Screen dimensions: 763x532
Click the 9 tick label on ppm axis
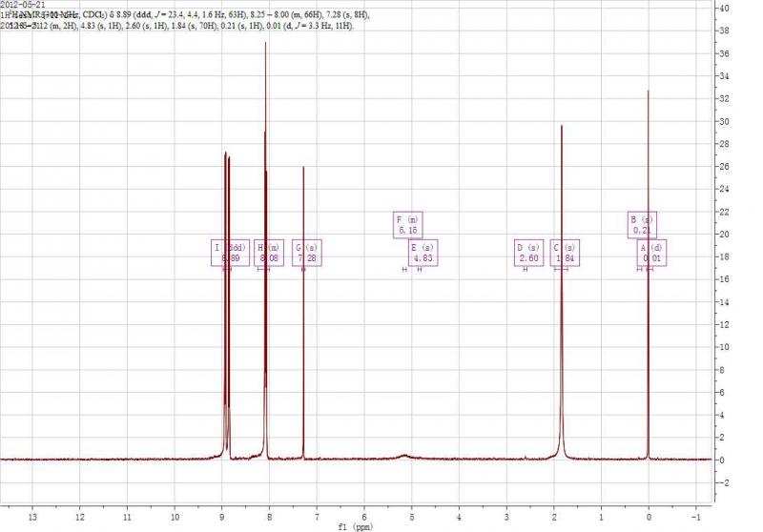(x=222, y=518)
